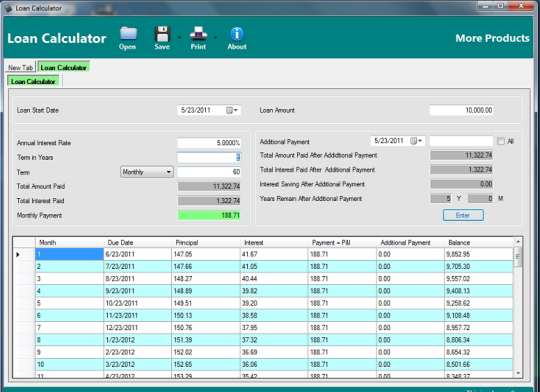
Task: Select the inner Loan Calculator sub-tab
Action: (x=33, y=81)
